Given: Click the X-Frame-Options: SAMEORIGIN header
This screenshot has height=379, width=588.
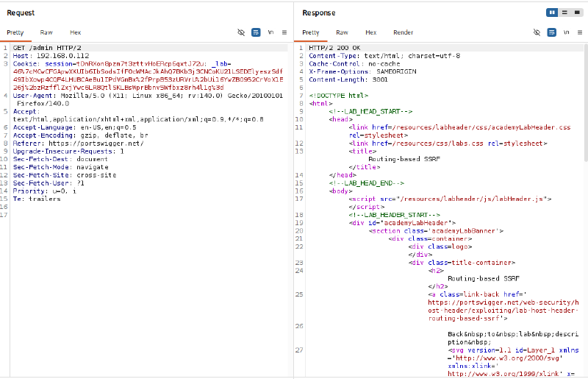Looking at the screenshot, I should click(362, 71).
